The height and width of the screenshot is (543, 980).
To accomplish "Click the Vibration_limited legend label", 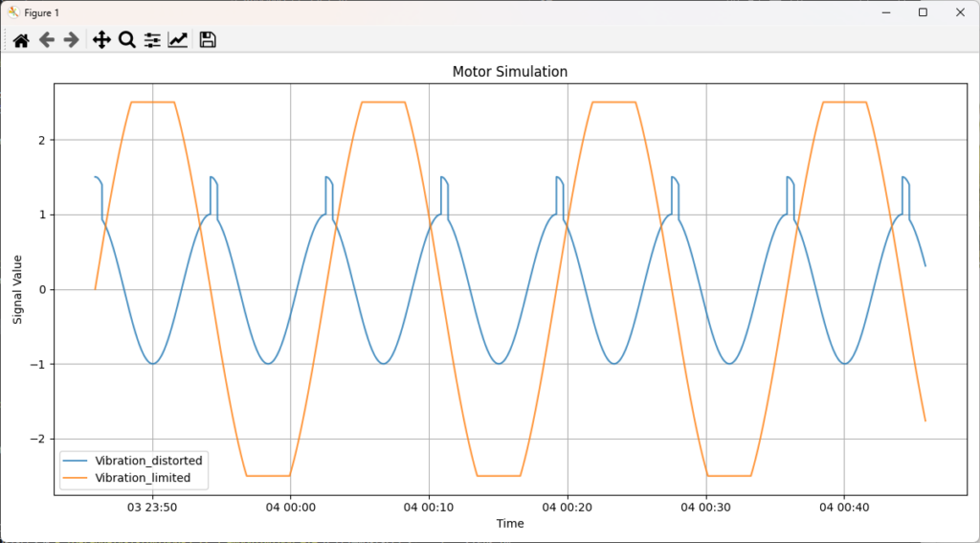I will pyautogui.click(x=149, y=477).
